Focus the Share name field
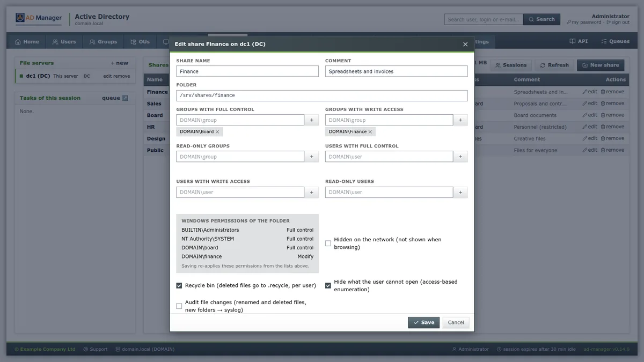Screen dimensions: 644x362 247,71
